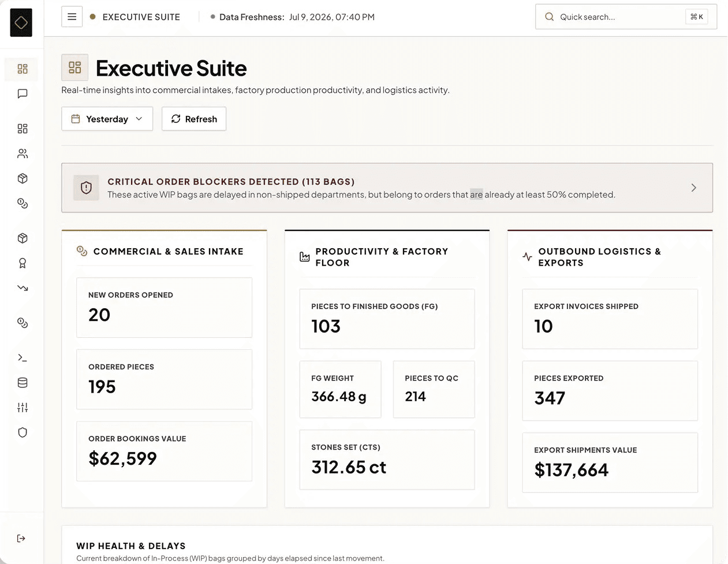The width and height of the screenshot is (728, 564).
Task: Open the trending-down arrow sidebar icon
Action: [x=23, y=287]
